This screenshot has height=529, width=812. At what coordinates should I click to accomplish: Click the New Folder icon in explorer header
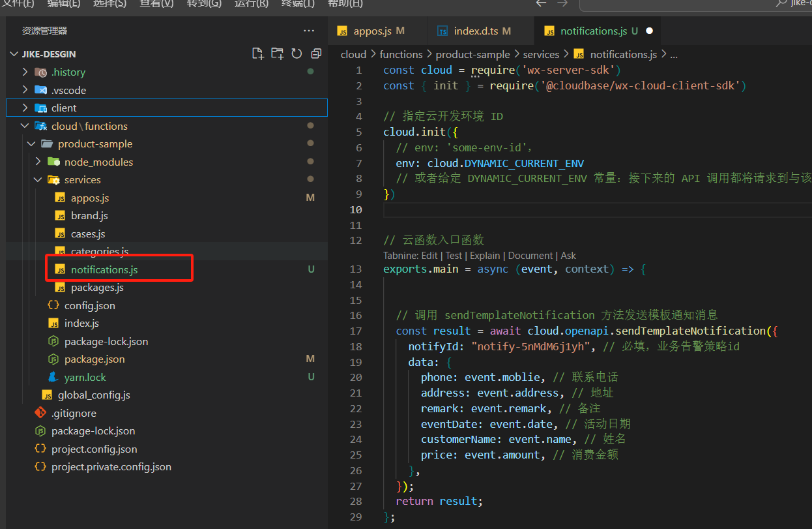[x=277, y=53]
